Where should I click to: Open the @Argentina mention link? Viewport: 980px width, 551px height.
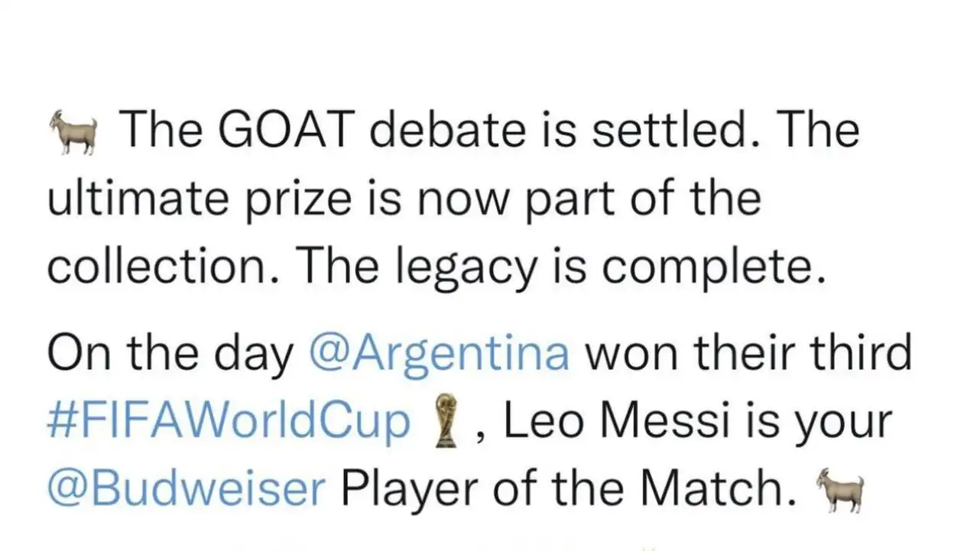440,352
